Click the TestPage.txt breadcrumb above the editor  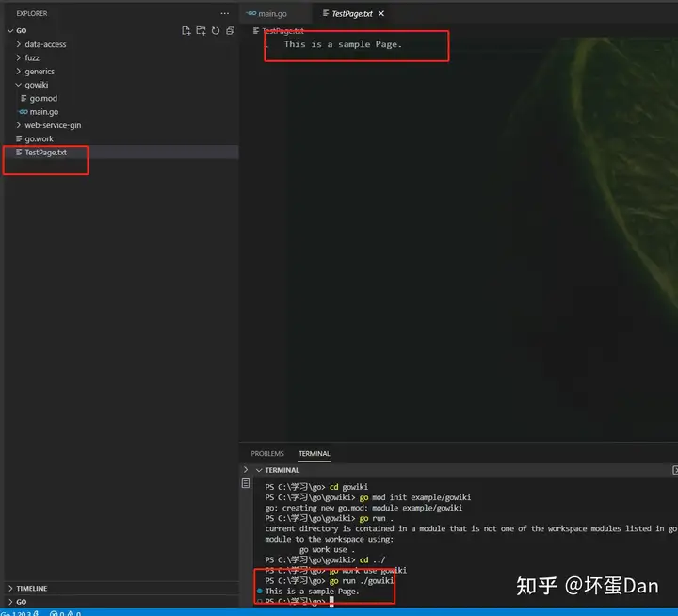[282, 31]
